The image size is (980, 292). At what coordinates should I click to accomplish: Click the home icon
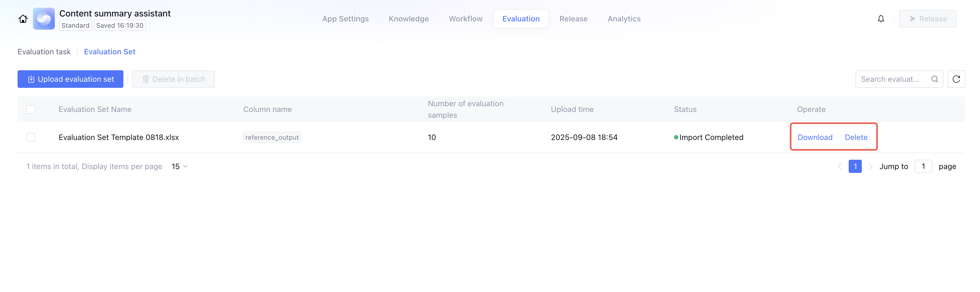(x=23, y=19)
